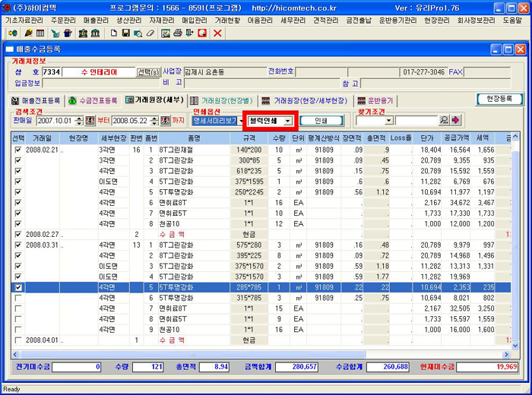The image size is (532, 395).
Task: Click the search magnifier toolbar icon
Action: pos(138,33)
